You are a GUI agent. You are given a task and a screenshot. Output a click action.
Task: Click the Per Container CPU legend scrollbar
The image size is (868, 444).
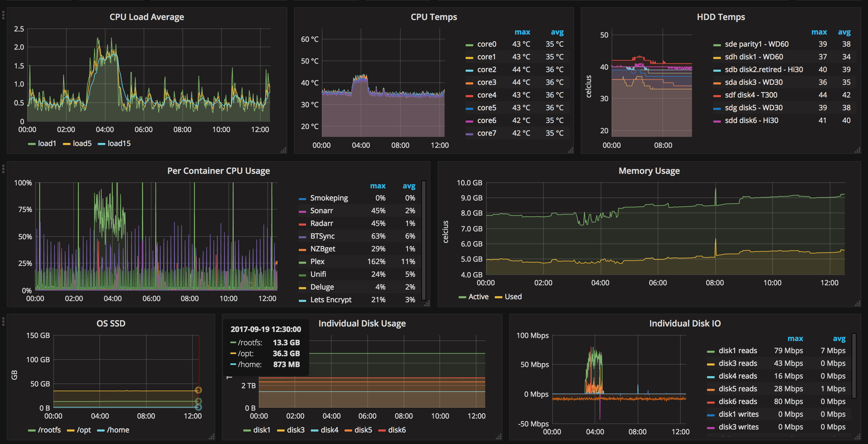click(424, 240)
